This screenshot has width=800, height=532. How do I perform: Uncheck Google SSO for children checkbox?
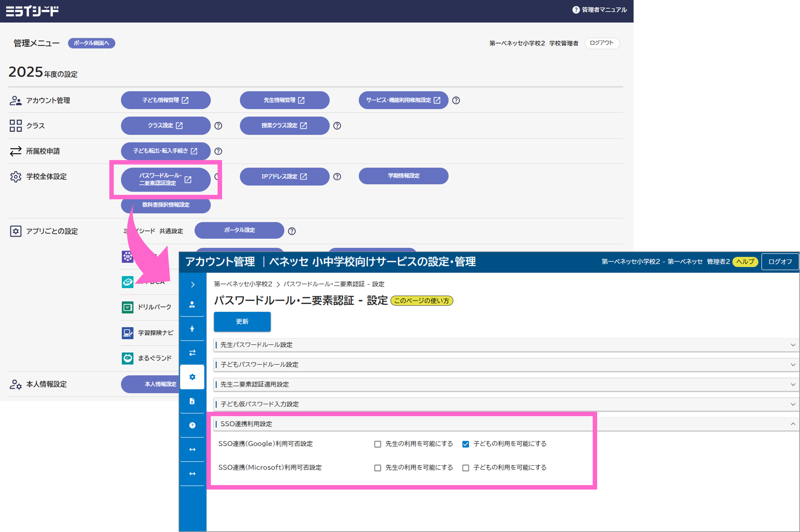click(466, 444)
